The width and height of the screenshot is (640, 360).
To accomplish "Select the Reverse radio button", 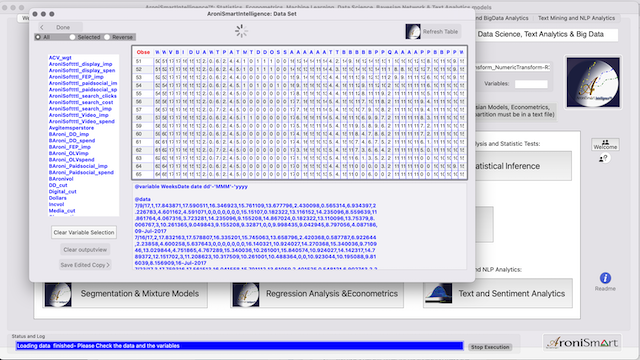I will point(107,37).
